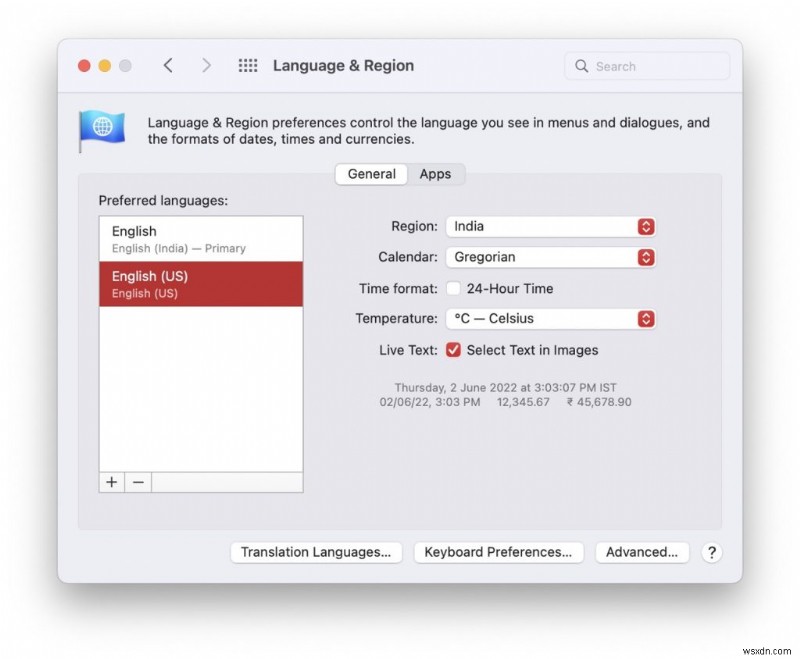The image size is (800, 659).
Task: Select English (US) in the preferred languages list
Action: (200, 283)
